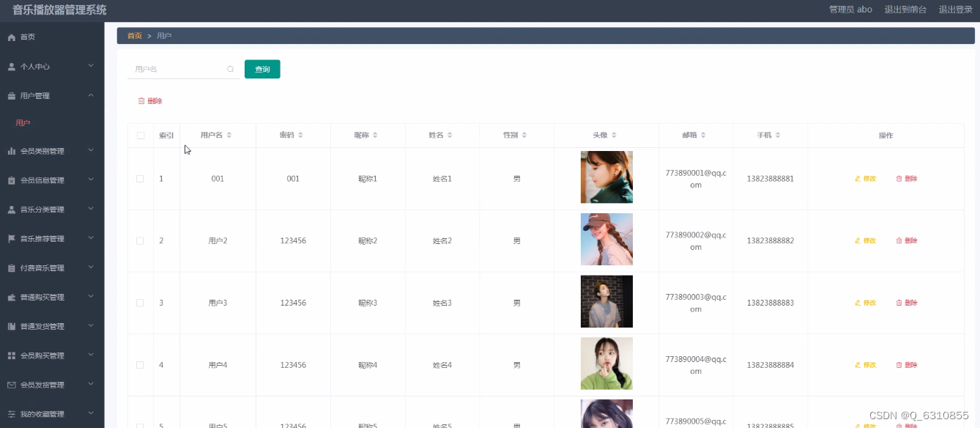Select the 用户 submenu item in sidebar
This screenshot has height=428, width=980.
(x=23, y=123)
